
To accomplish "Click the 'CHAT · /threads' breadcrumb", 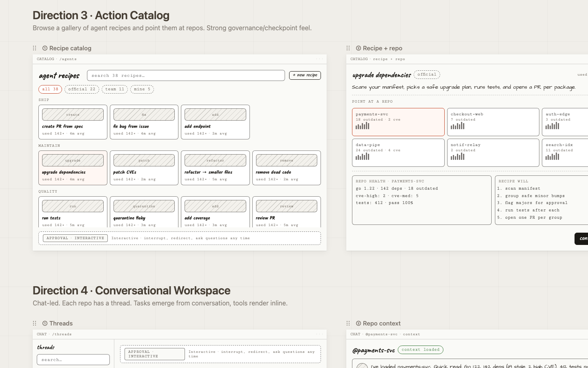I will click(x=54, y=334).
